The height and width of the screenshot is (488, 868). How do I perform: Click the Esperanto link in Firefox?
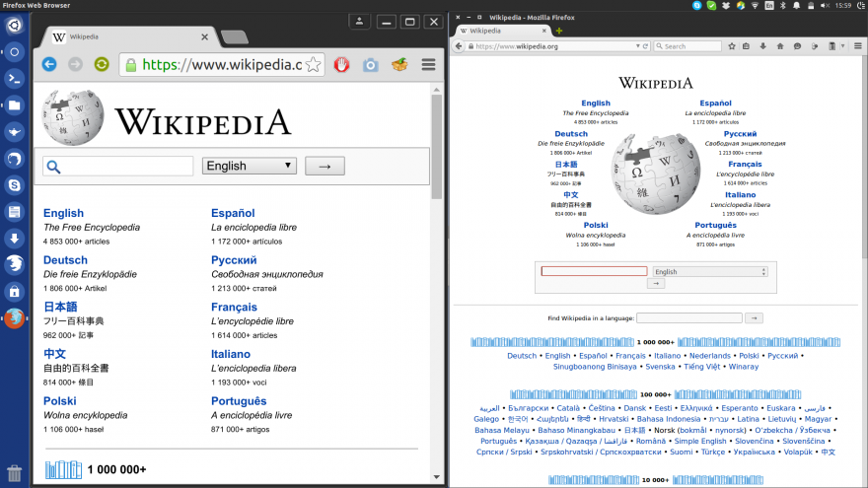(740, 408)
